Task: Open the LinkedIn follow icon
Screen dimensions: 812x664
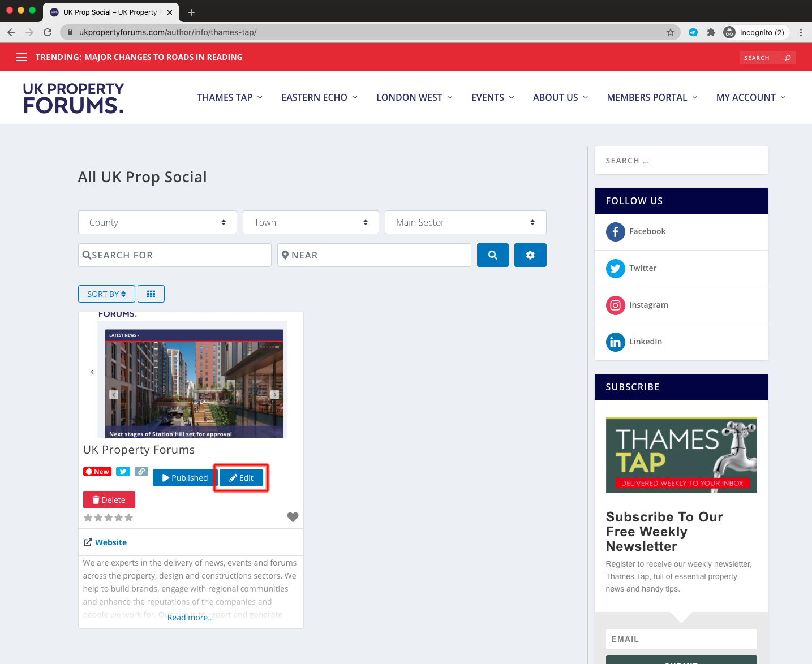Action: coord(615,342)
